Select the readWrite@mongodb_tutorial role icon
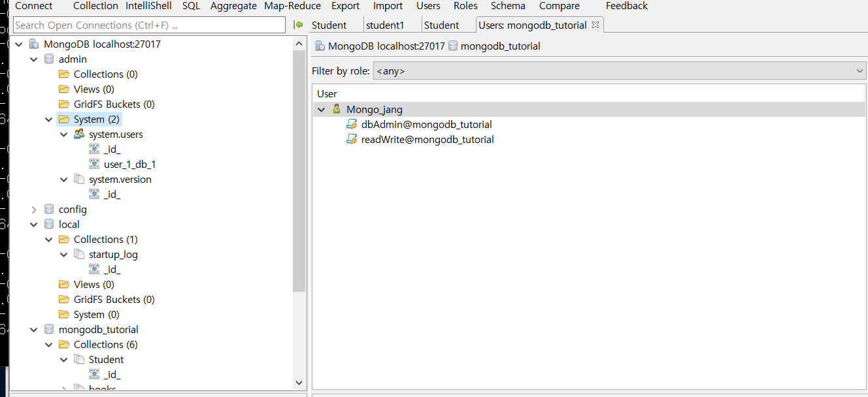The height and width of the screenshot is (397, 868). coord(352,139)
